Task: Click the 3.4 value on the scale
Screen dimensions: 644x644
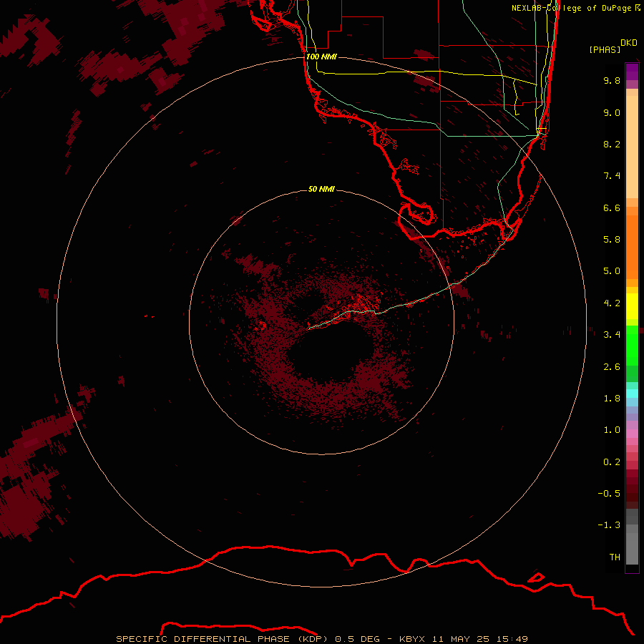Action: tap(612, 335)
